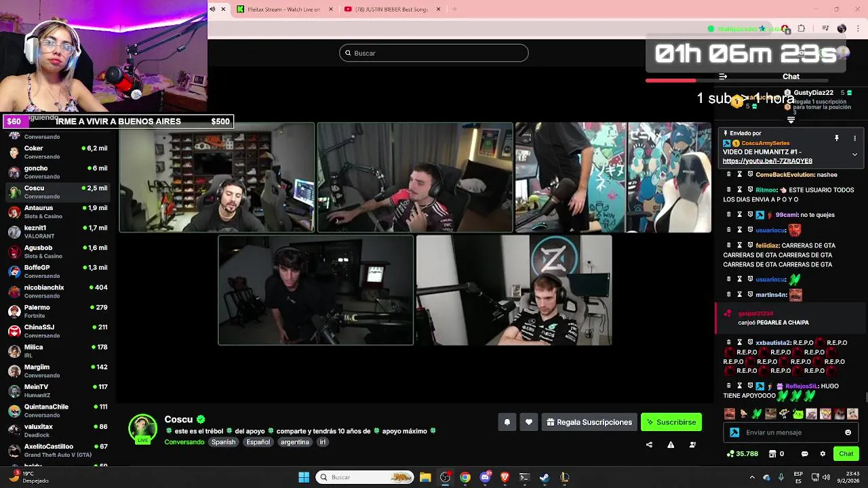This screenshot has height=488, width=868.
Task: Open Brave browser from taskbar
Action: pyautogui.click(x=505, y=477)
